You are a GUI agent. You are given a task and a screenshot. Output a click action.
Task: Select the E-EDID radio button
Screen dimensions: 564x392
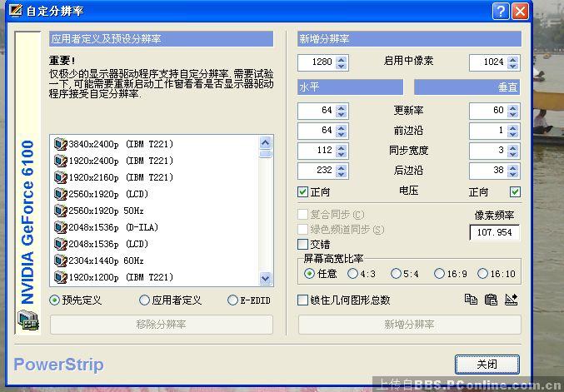click(x=232, y=300)
